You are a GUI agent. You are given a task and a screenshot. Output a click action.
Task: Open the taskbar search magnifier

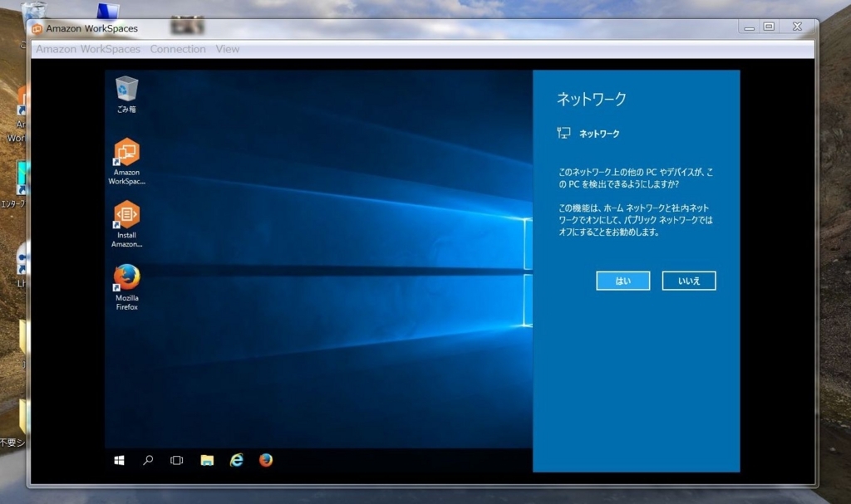point(148,460)
